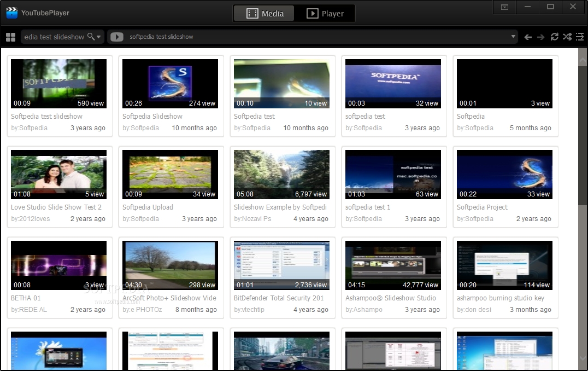Click 'by:Nozavi Ps' author text
Viewport: 588px width, 371px height.
[252, 218]
